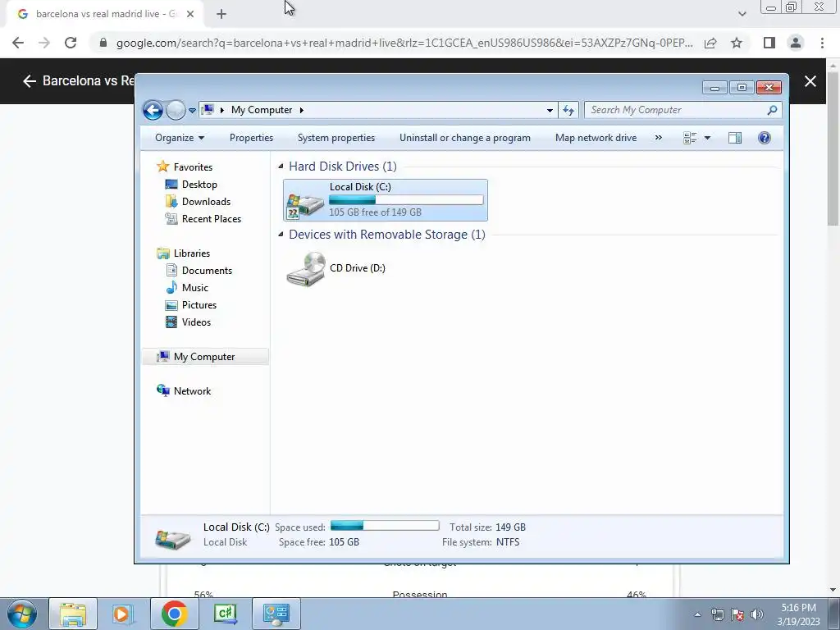Viewport: 840px width, 630px height.
Task: Open the view options dropdown arrow
Action: click(707, 138)
